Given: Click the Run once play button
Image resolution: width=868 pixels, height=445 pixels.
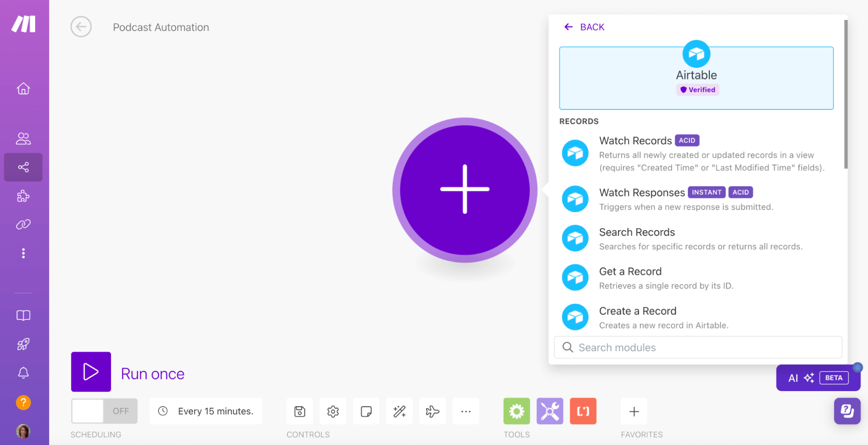Looking at the screenshot, I should (x=91, y=372).
